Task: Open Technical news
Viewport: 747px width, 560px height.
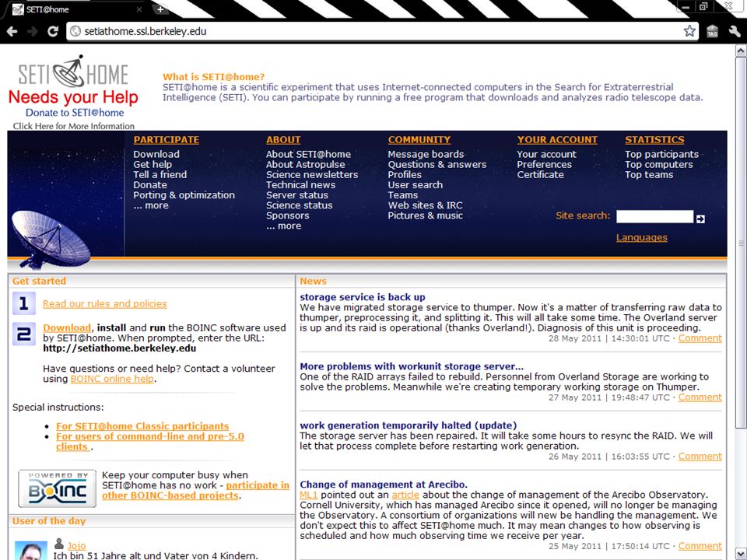Action: click(x=300, y=185)
